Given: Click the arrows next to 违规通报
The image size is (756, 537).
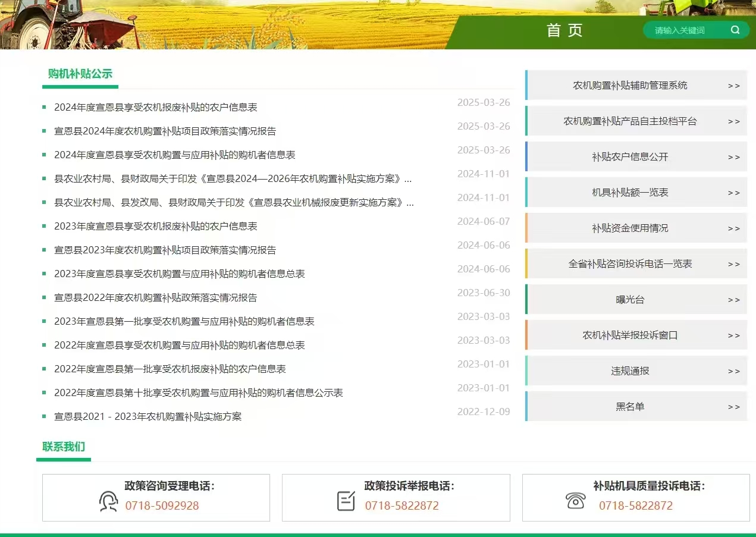Looking at the screenshot, I should (733, 371).
